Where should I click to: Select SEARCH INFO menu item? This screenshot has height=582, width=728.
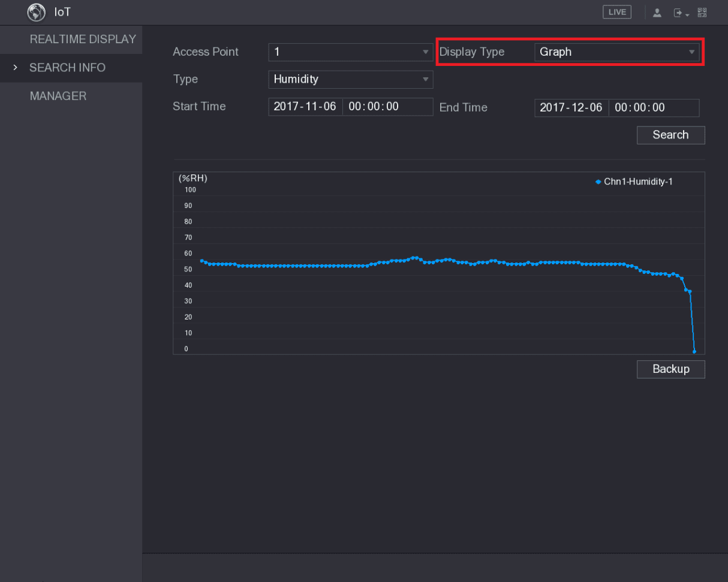coord(71,68)
